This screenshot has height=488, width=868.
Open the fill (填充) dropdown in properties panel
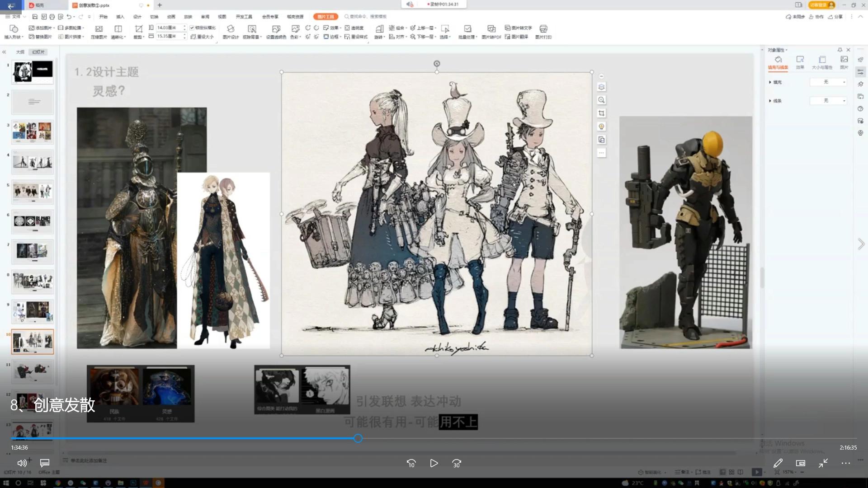(828, 82)
